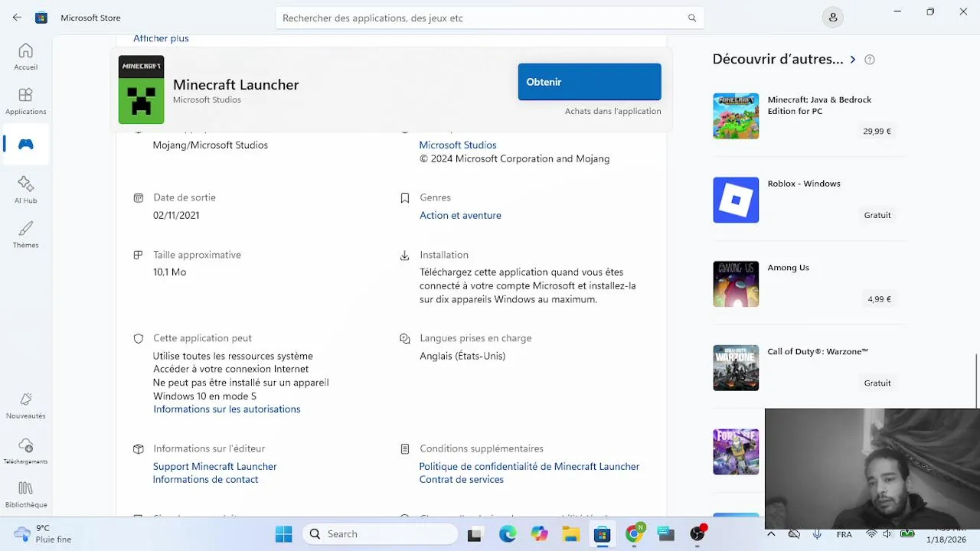The width and height of the screenshot is (980, 551).
Task: Click the 4,99 € Among Us price
Action: tap(879, 299)
